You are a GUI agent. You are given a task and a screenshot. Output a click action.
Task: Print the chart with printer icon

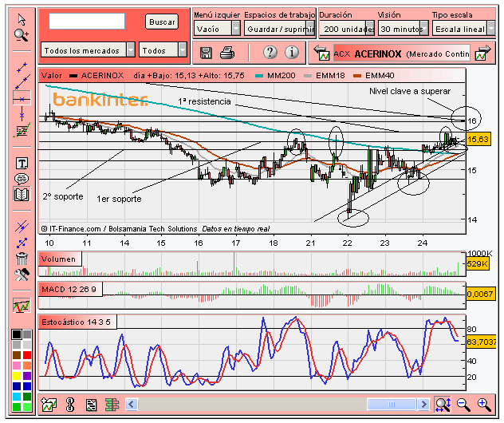click(227, 53)
